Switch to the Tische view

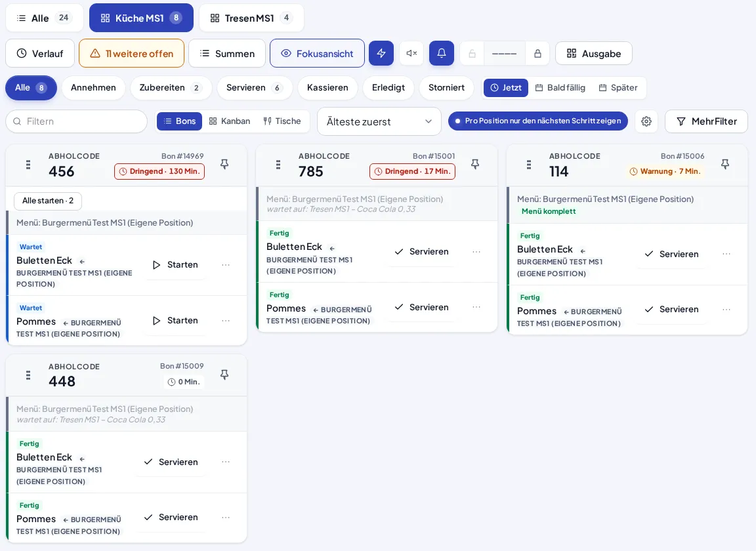(282, 121)
